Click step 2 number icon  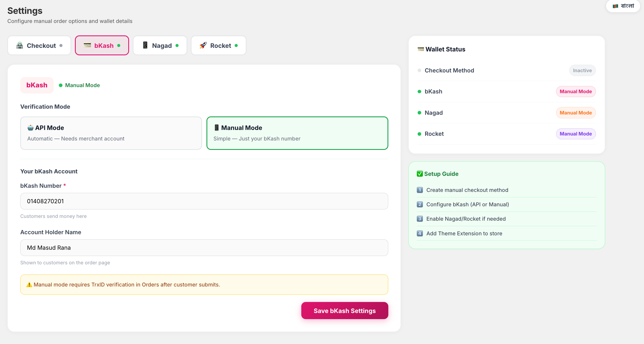pos(420,204)
